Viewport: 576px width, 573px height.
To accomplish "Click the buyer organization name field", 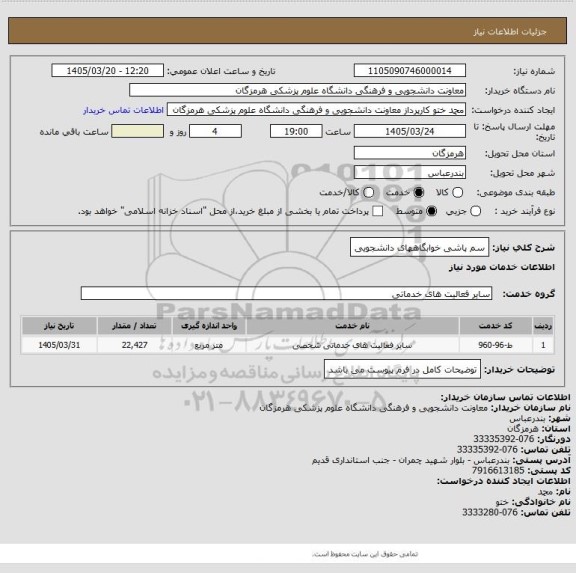I will (298, 90).
